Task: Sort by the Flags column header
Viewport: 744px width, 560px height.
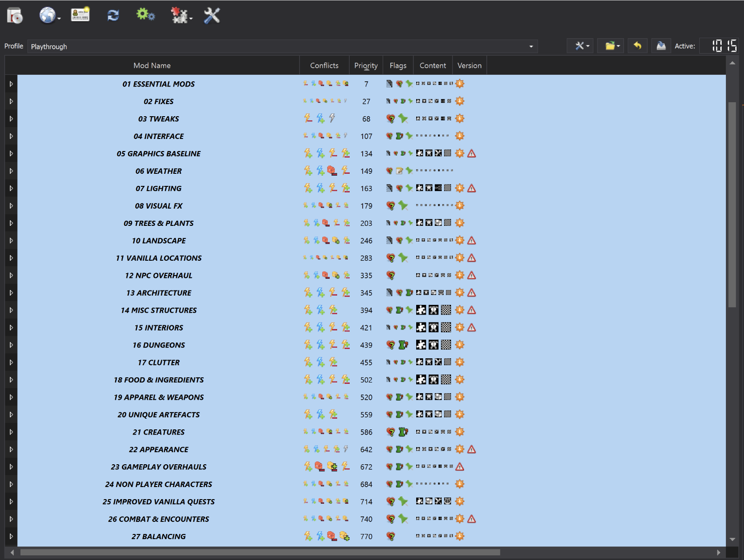Action: click(x=398, y=66)
